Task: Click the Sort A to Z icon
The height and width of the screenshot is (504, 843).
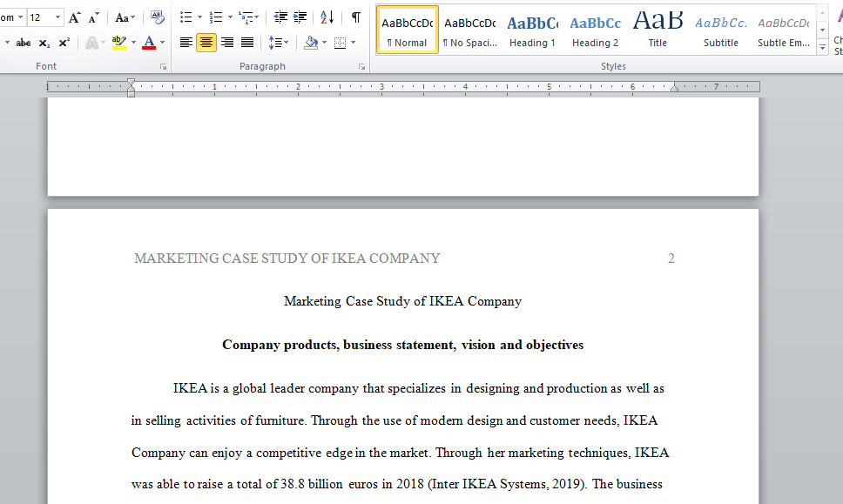Action: (x=327, y=17)
